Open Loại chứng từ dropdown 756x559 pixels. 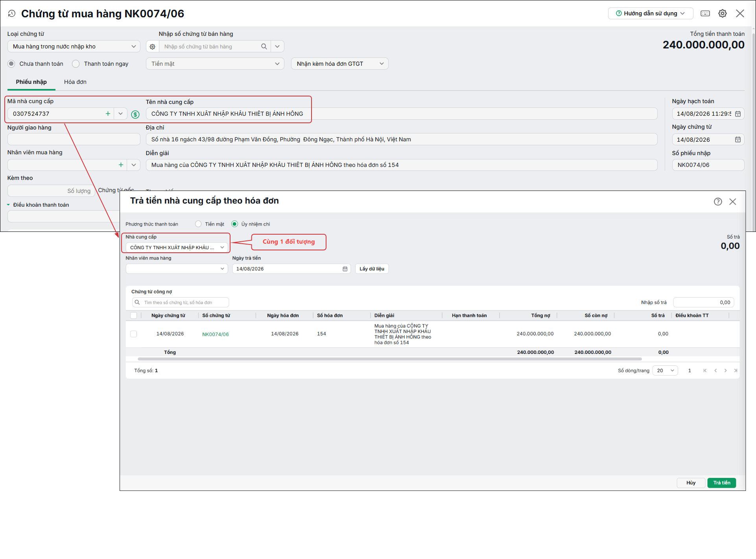[x=74, y=46]
